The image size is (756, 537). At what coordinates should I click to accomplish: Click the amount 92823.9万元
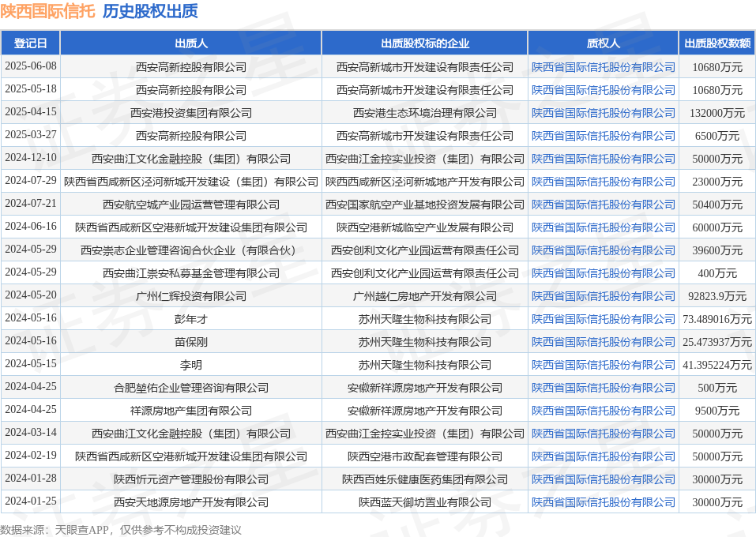[717, 296]
